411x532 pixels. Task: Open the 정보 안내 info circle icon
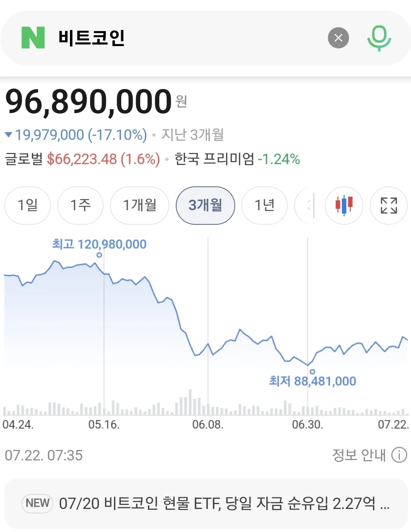(399, 455)
